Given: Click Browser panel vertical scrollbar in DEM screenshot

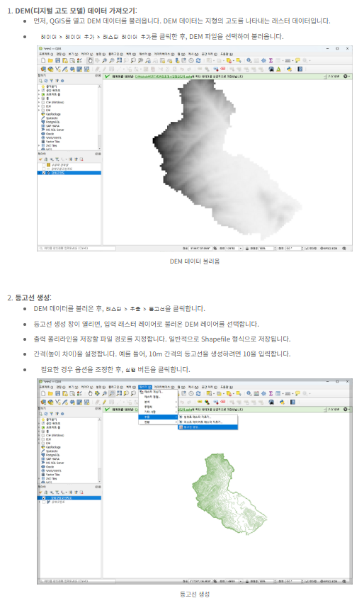Looking at the screenshot, I should [x=100, y=117].
